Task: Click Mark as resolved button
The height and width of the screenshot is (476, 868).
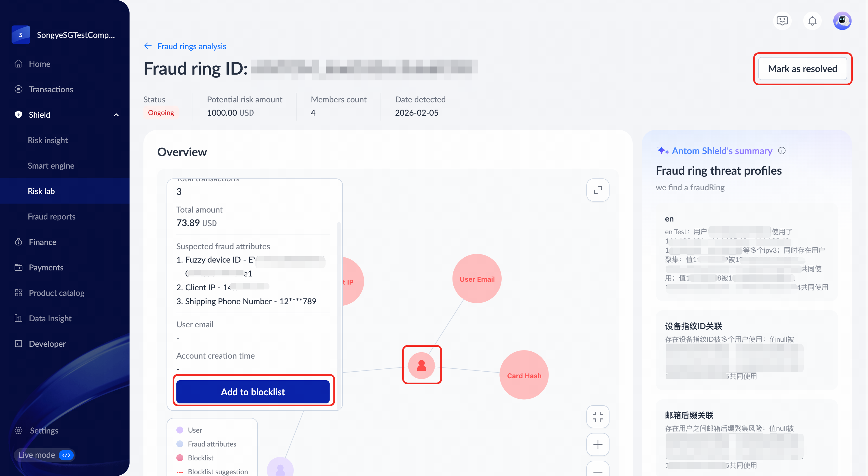Action: [x=802, y=69]
